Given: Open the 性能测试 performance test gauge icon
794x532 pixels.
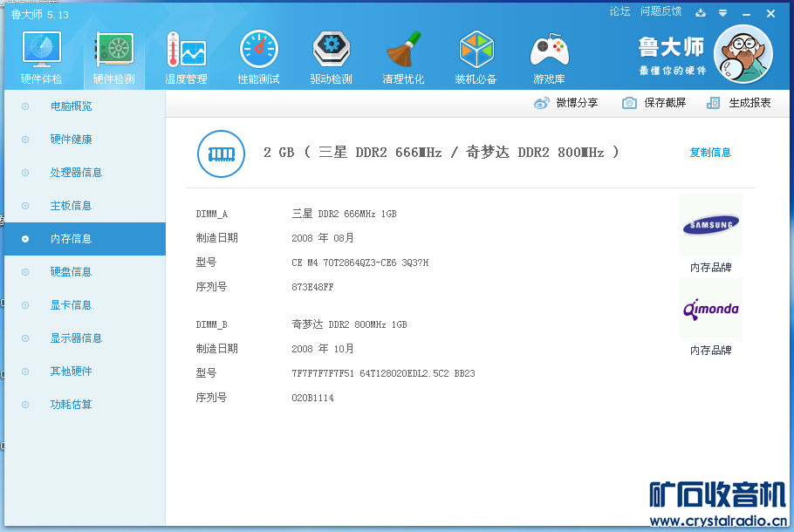Looking at the screenshot, I should tap(258, 52).
